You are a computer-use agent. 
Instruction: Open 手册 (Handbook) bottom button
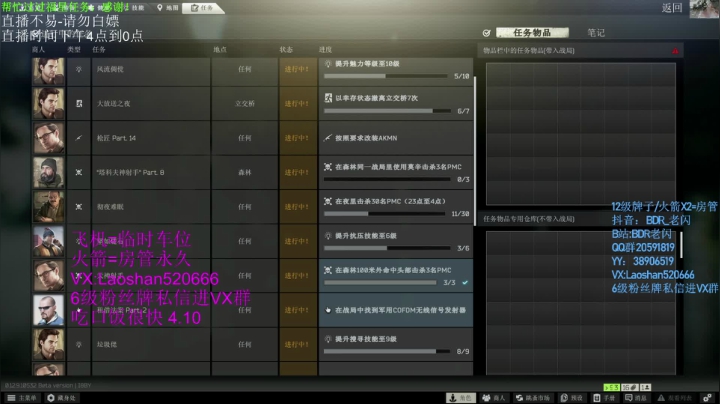tap(604, 398)
